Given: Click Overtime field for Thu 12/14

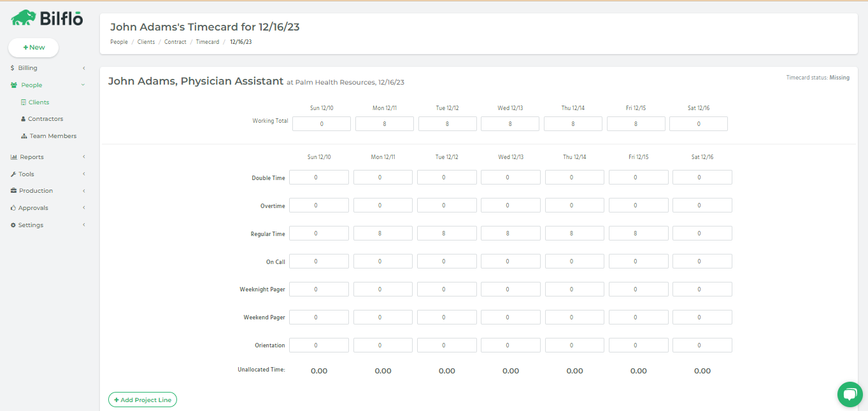Looking at the screenshot, I should pos(574,205).
